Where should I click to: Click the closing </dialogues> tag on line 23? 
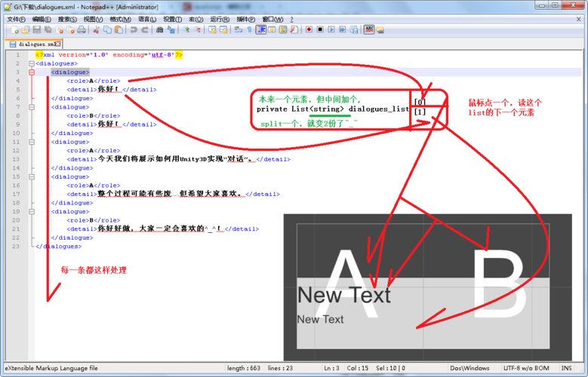(x=59, y=247)
